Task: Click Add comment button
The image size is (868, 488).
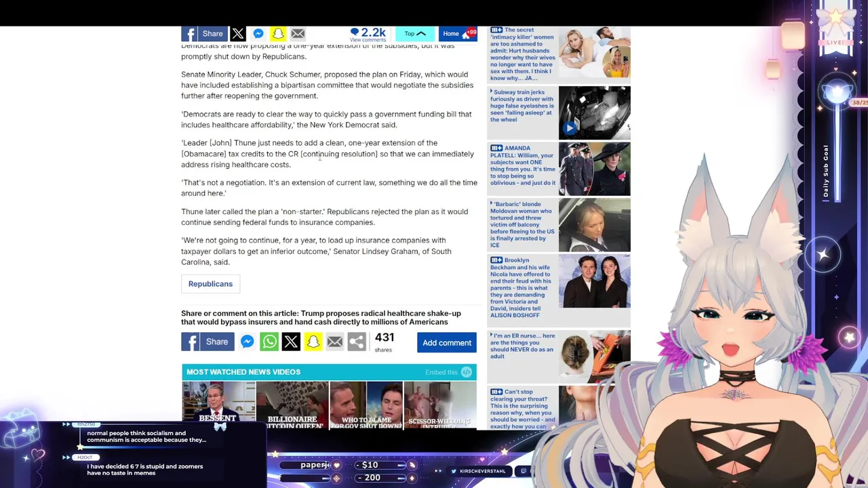Action: coord(447,343)
